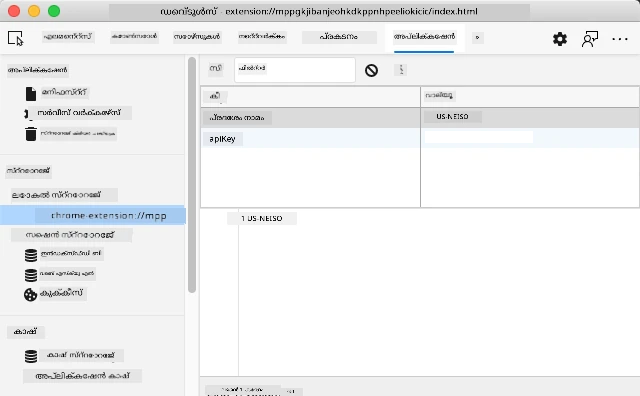Image resolution: width=640 pixels, height=396 pixels.
Task: Switch to the Network tab
Action: pos(262,37)
